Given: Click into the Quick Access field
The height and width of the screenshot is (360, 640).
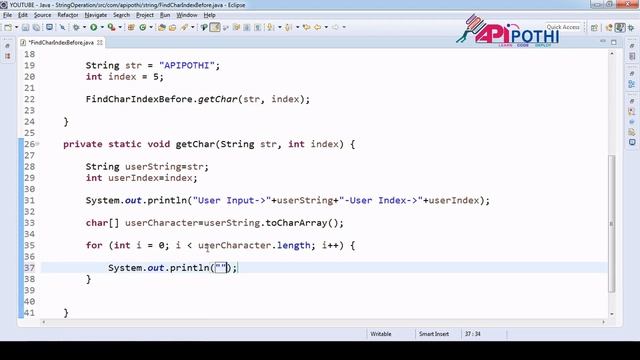Looking at the screenshot, I should coord(563,27).
